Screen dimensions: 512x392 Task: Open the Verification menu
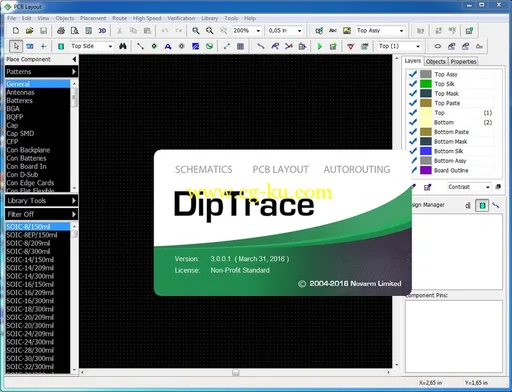coord(181,18)
